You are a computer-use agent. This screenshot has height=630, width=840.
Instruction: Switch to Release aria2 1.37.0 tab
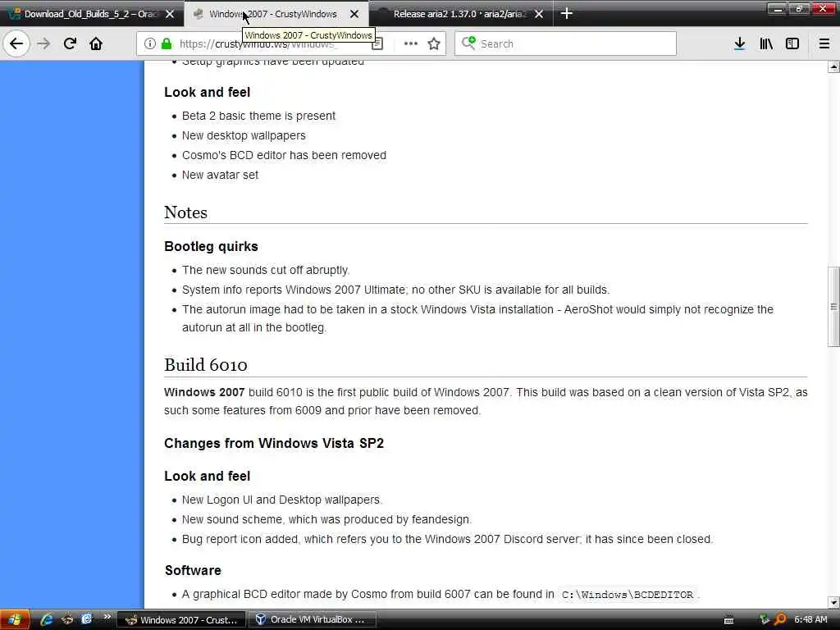click(x=459, y=14)
